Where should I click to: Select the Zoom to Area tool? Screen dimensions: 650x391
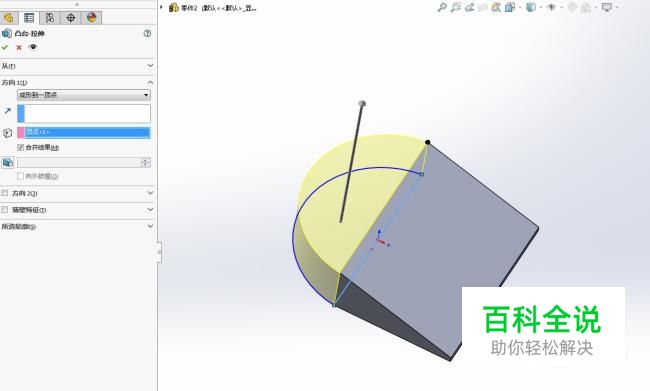tap(456, 7)
